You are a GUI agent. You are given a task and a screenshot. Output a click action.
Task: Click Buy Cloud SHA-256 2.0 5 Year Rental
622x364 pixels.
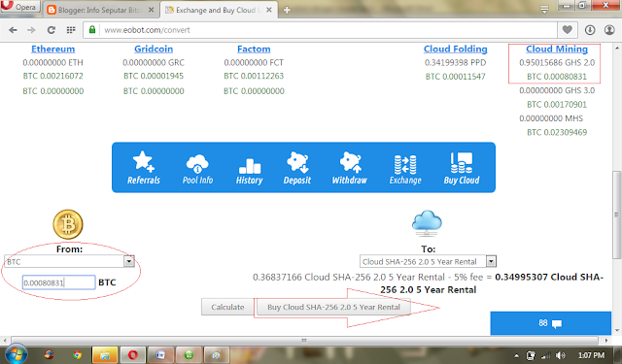point(333,307)
